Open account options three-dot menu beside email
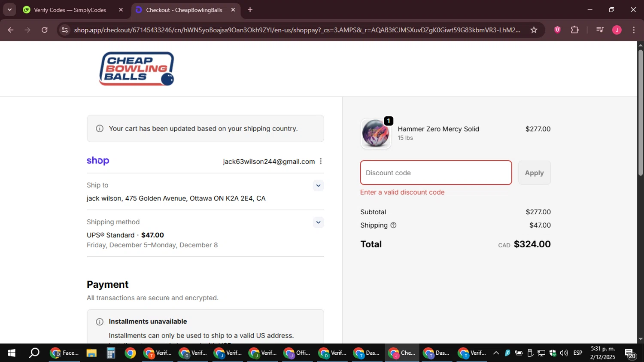This screenshot has height=362, width=644. coord(321,161)
